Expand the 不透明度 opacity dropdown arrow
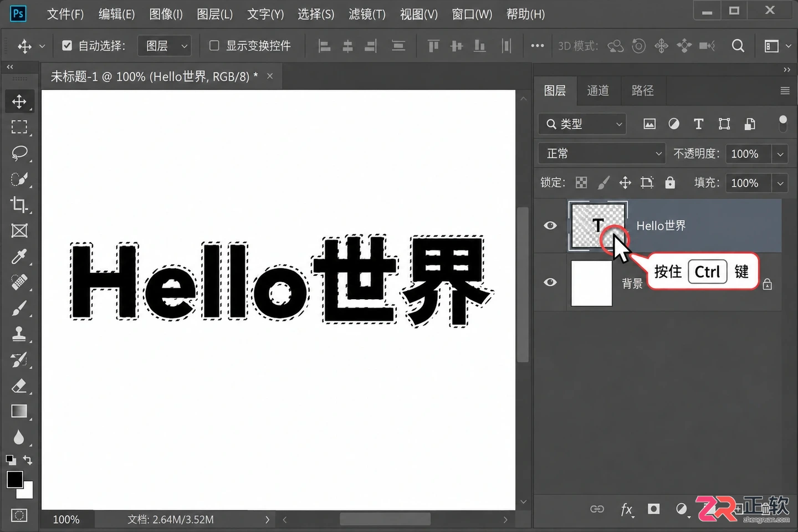The image size is (798, 532). tap(780, 154)
